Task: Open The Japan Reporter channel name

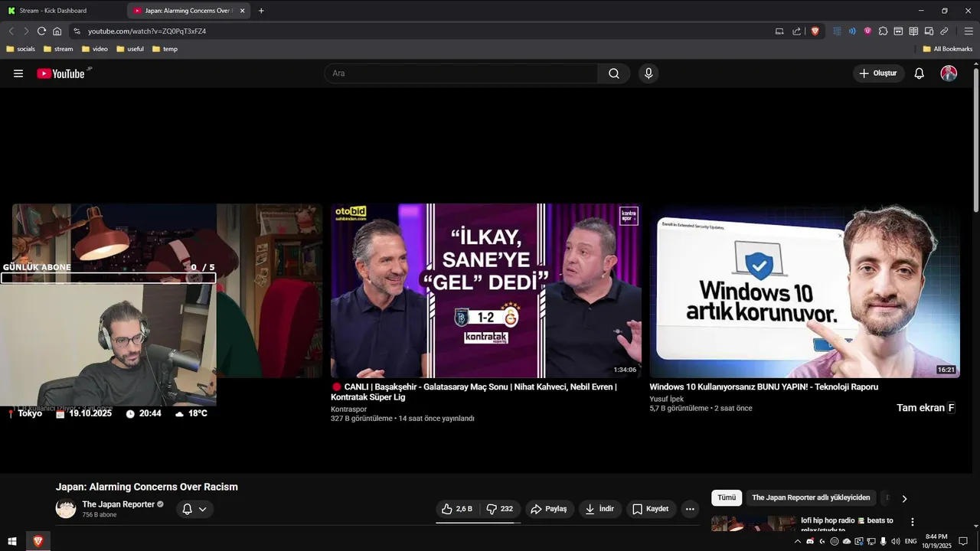Action: pyautogui.click(x=118, y=504)
